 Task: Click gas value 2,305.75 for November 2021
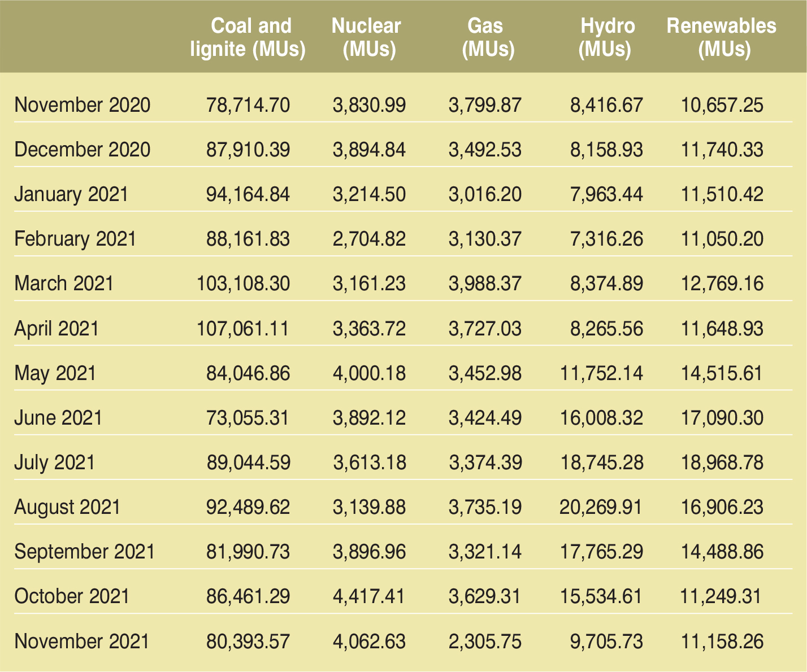pyautogui.click(x=485, y=642)
